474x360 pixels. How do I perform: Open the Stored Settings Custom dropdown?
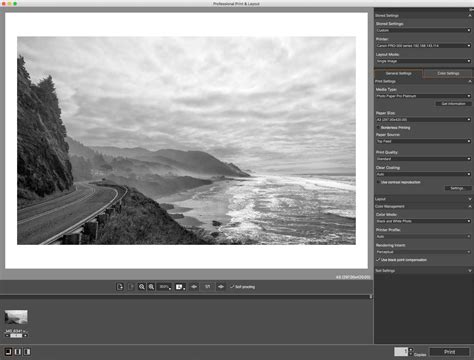tap(423, 30)
